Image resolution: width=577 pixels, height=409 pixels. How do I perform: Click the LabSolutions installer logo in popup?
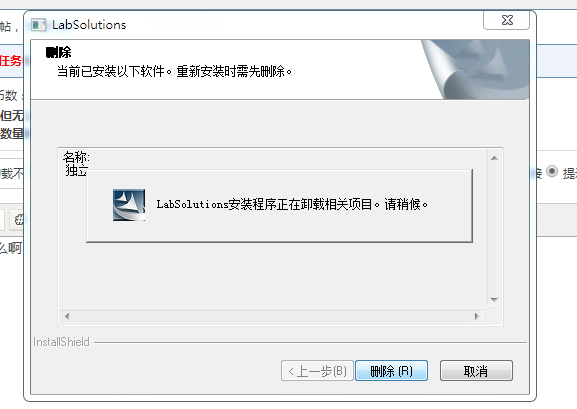coord(129,205)
